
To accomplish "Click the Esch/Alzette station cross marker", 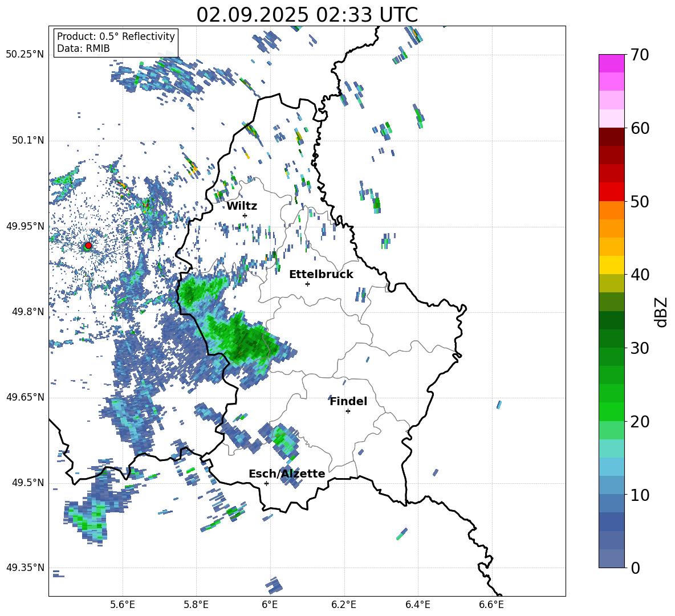I will (266, 483).
